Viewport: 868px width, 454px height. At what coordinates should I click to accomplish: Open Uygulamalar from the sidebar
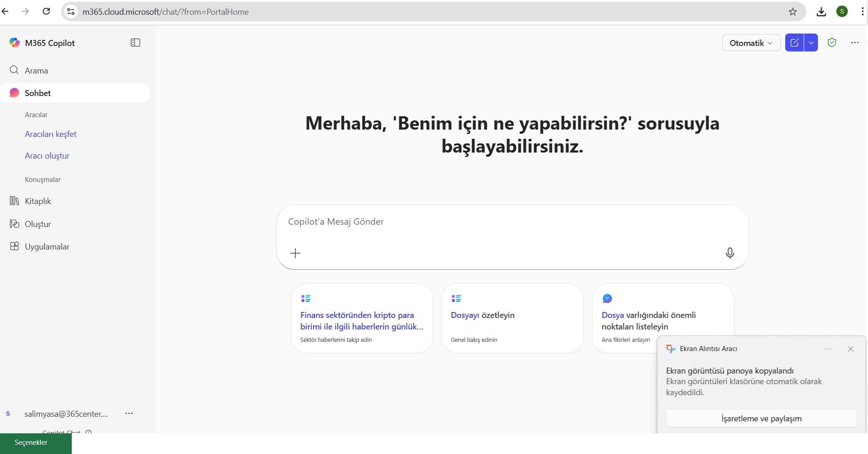pyautogui.click(x=75, y=246)
